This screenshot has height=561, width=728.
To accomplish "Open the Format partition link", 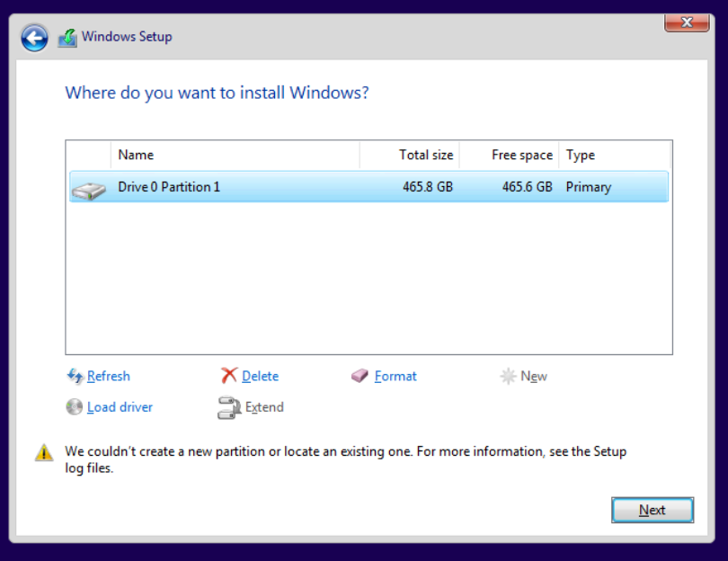I will click(395, 376).
